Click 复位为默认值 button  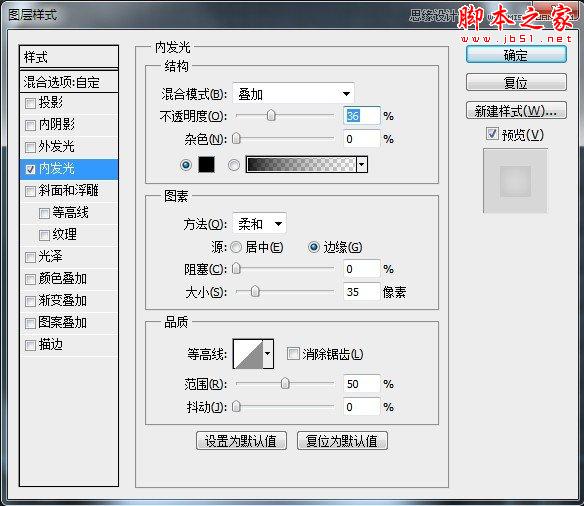point(342,441)
